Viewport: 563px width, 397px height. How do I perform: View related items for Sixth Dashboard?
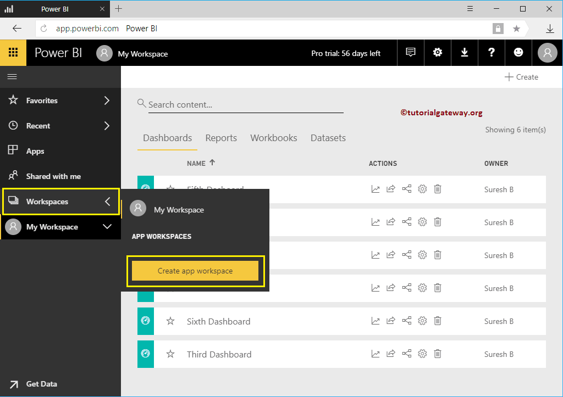pyautogui.click(x=406, y=321)
